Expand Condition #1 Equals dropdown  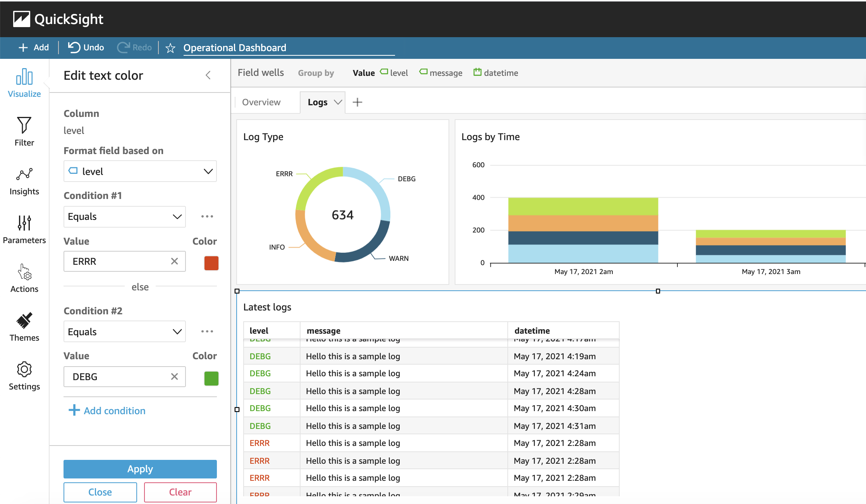coord(124,216)
